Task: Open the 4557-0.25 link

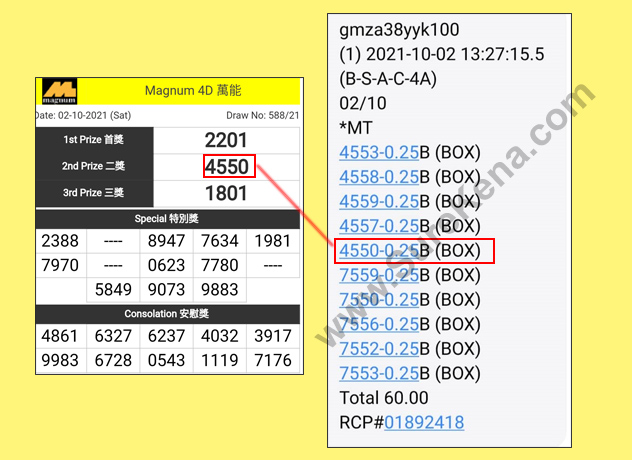Action: [x=379, y=226]
